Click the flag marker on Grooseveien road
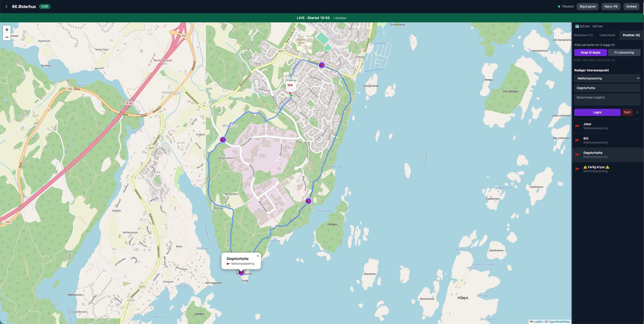 click(x=321, y=65)
